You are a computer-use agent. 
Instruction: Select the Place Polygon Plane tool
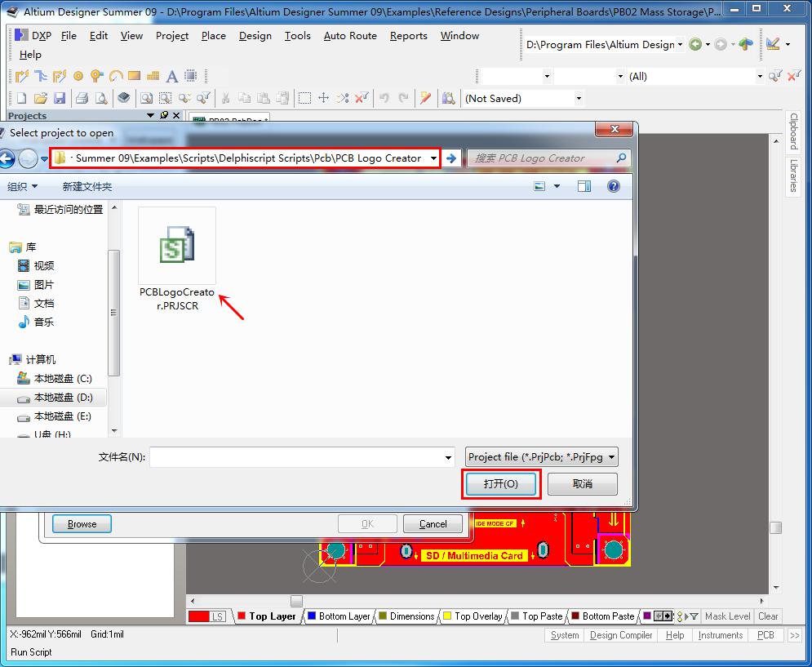(153, 76)
